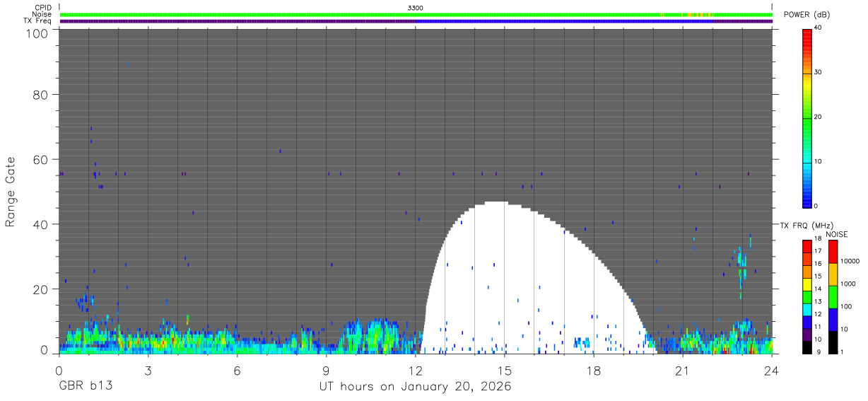Click the 'Noise' label beside the top strip
This screenshot has width=868, height=401.
tap(42, 14)
